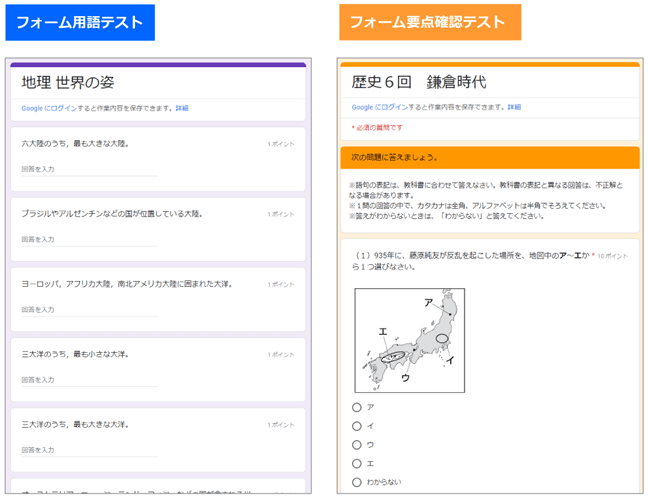Click the 次の問題に答えましょう section header
The width and height of the screenshot is (648, 500).
click(490, 157)
